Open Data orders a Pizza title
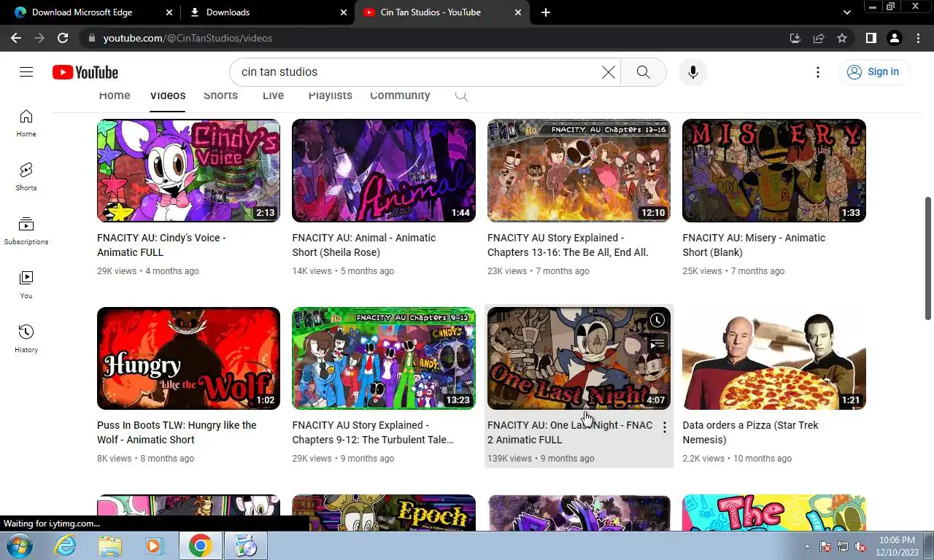The width and height of the screenshot is (934, 560). pos(750,432)
